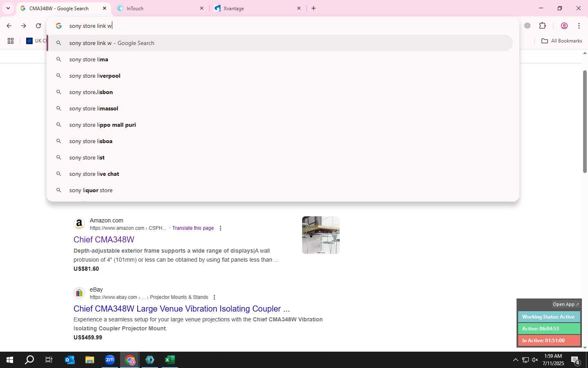Screen dimensions: 588x368
Task: Click the muted volume tray icon
Action: 535,360
